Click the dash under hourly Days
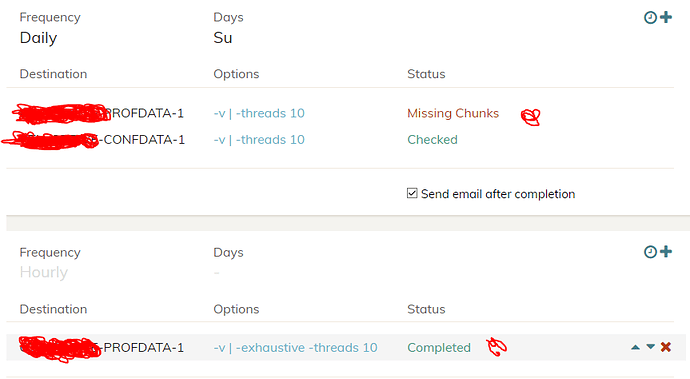The width and height of the screenshot is (690, 379). tap(217, 273)
